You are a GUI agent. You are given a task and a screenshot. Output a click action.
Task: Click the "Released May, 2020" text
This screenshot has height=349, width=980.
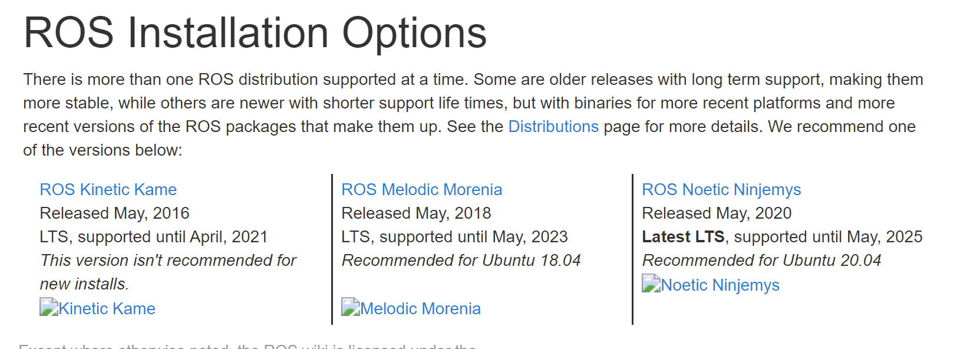(717, 213)
